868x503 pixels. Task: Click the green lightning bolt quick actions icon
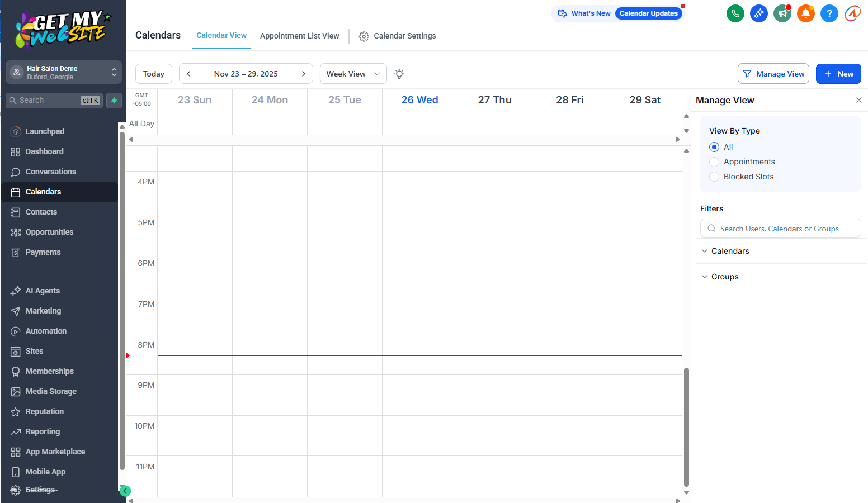[114, 101]
